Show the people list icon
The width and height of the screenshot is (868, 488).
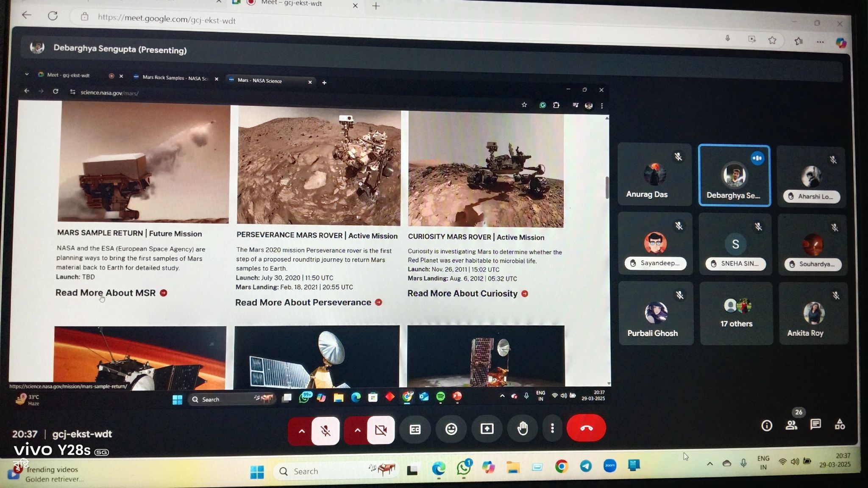[x=791, y=425]
